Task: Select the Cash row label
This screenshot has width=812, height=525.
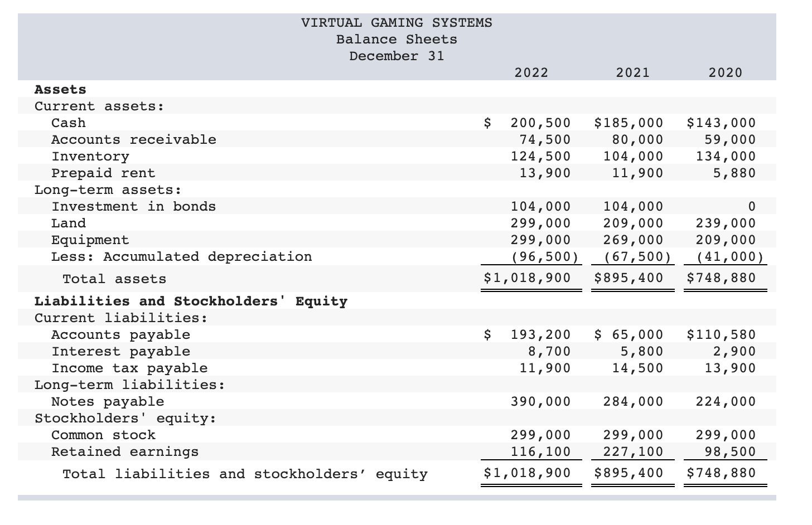Action: (69, 123)
